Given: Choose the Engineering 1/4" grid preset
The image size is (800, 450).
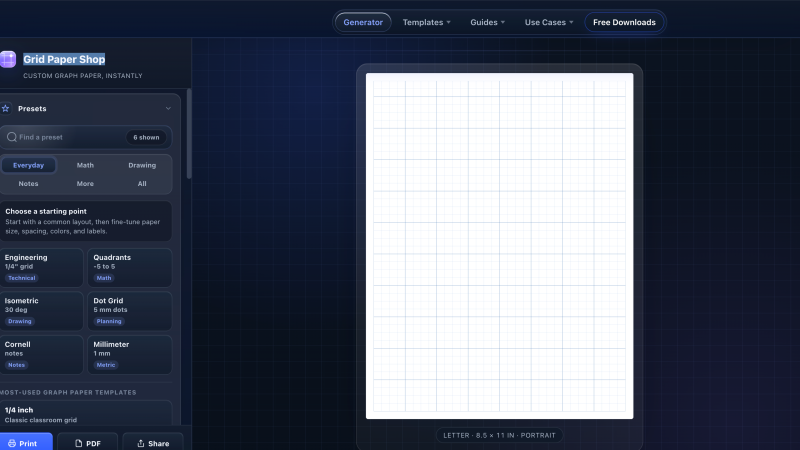Looking at the screenshot, I should [41, 267].
